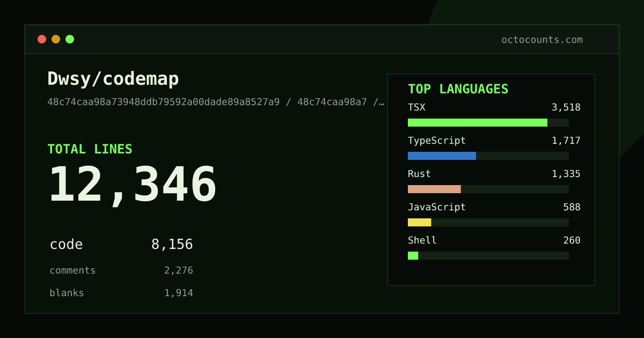Select the 1,717 TypeScript line count
The height and width of the screenshot is (338, 644).
tap(566, 141)
